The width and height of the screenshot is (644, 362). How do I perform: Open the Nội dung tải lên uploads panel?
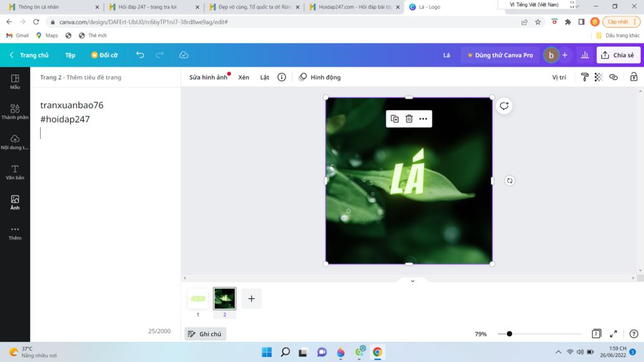(15, 142)
